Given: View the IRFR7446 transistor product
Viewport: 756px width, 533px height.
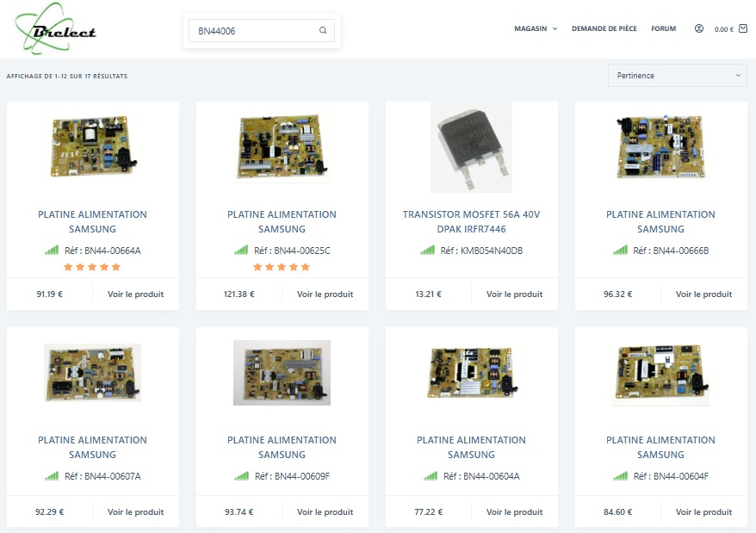Looking at the screenshot, I should coord(514,294).
